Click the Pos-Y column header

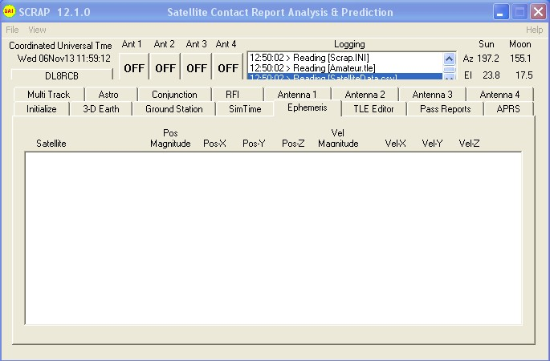pos(254,143)
